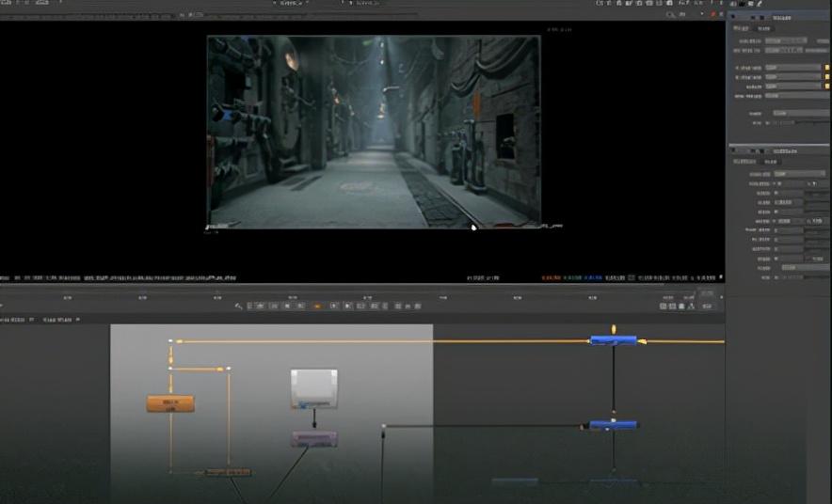Click the wrench icon left of transport buttons
Image resolution: width=832 pixels, height=504 pixels.
click(238, 306)
